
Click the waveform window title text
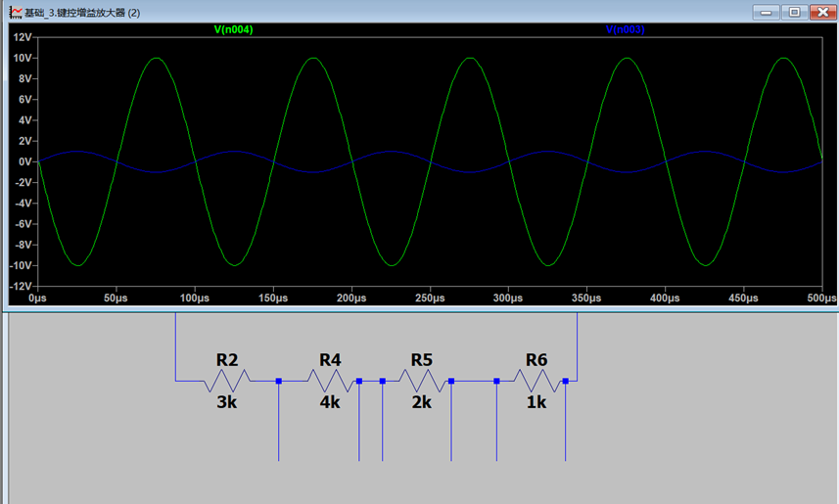click(x=82, y=13)
